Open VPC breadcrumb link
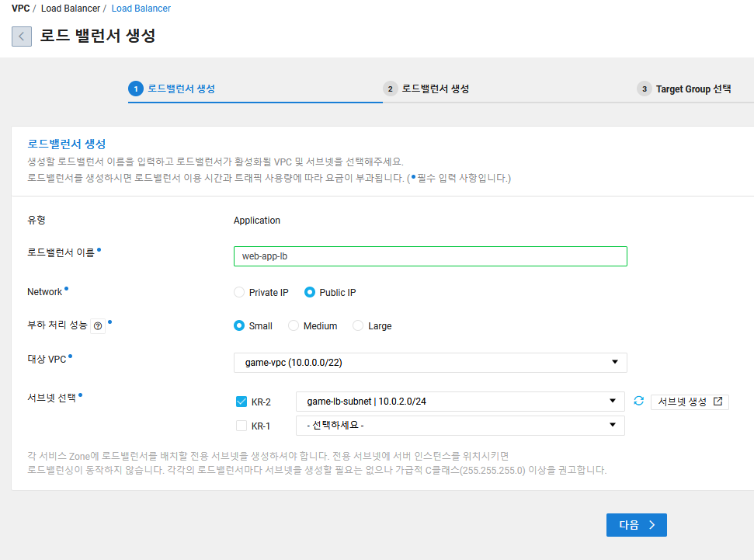The image size is (754, 560). (21, 9)
